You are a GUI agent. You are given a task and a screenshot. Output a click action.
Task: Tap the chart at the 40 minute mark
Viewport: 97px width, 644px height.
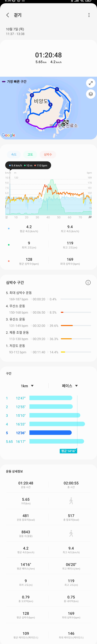tap(48, 200)
